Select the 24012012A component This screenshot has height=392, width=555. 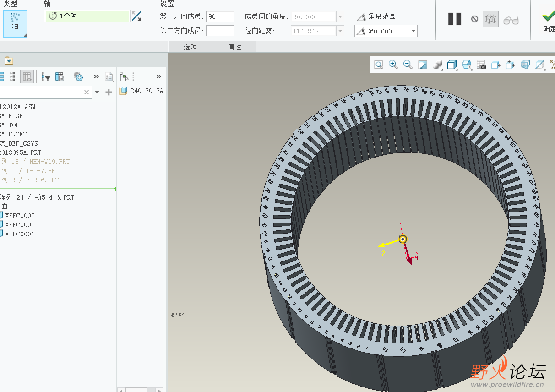pos(141,91)
